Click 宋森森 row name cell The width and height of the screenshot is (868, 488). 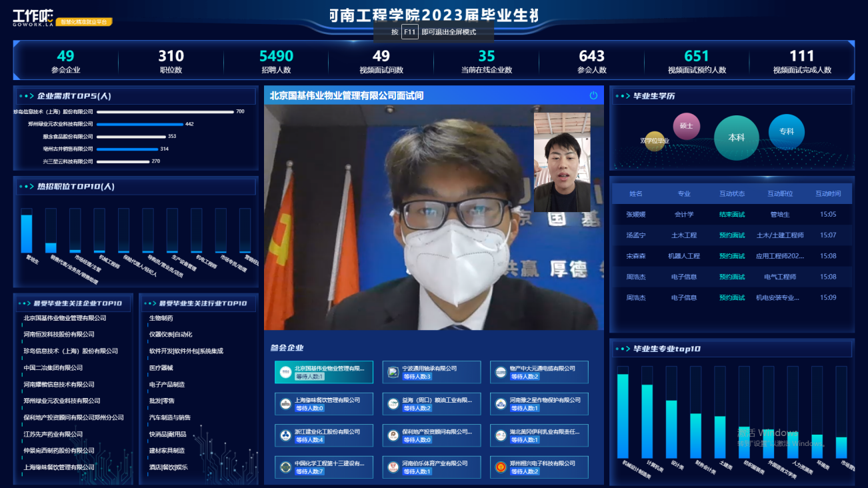pos(636,256)
